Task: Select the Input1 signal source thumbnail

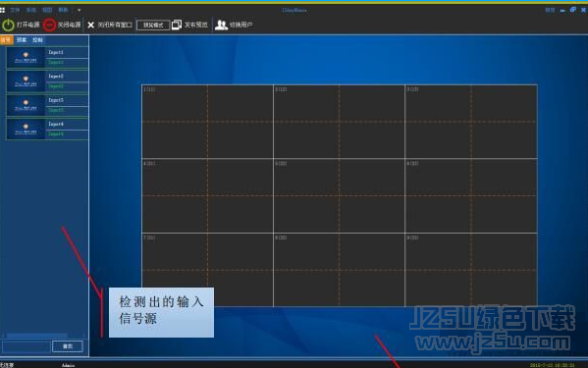Action: pos(26,57)
